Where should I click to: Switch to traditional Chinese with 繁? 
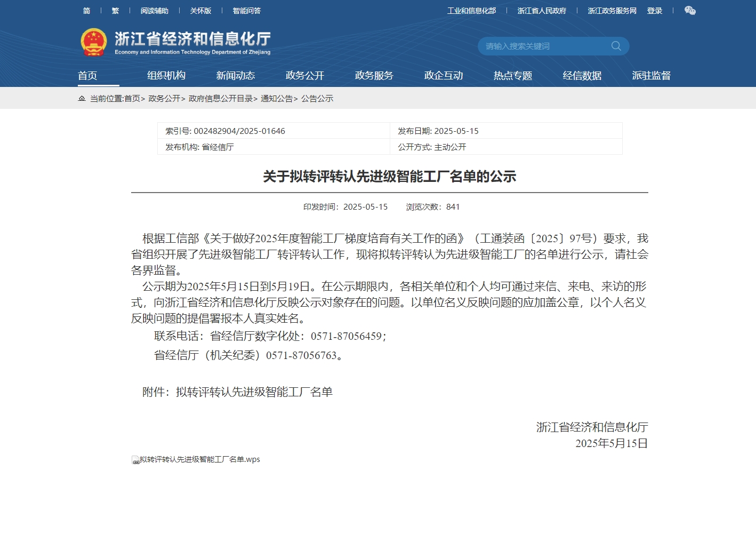(x=115, y=10)
